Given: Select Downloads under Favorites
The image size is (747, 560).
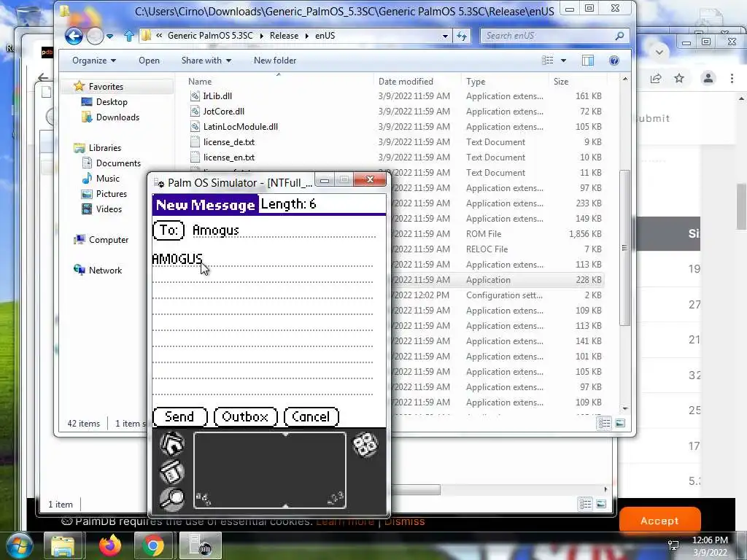Looking at the screenshot, I should point(117,117).
